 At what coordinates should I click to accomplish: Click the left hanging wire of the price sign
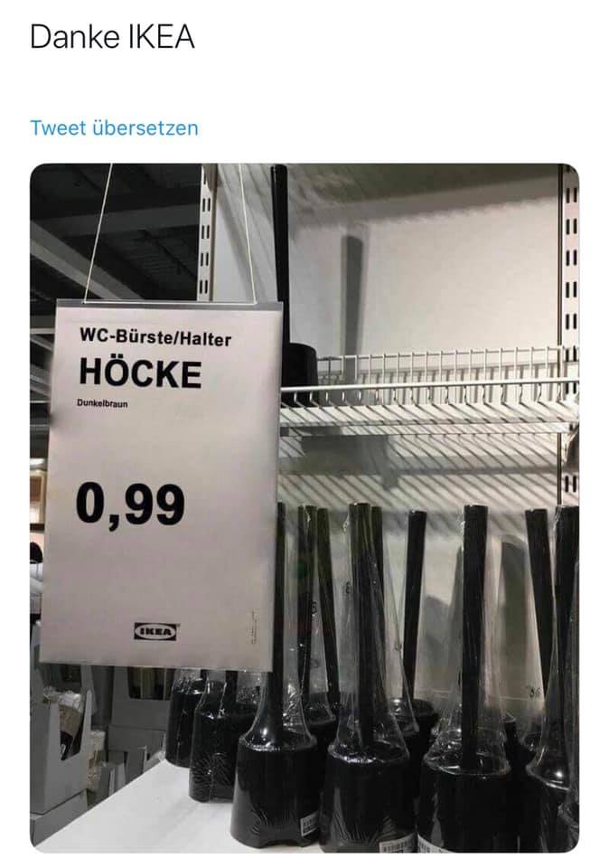(98, 232)
